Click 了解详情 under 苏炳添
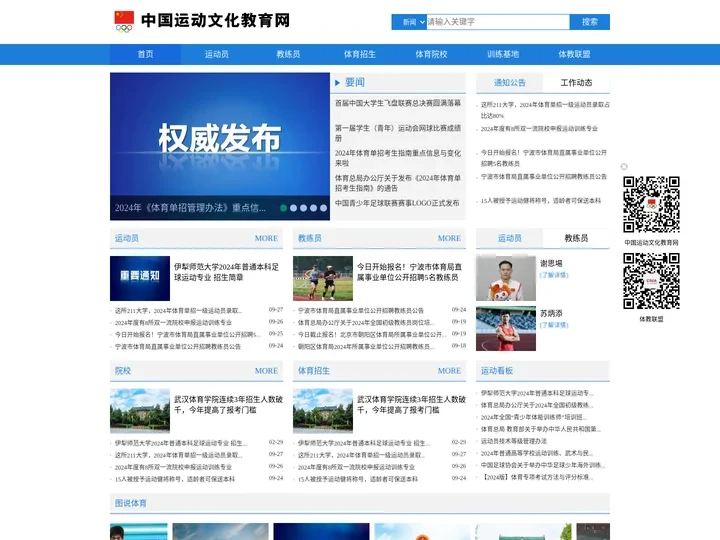Viewport: 720px width, 540px height. (554, 325)
